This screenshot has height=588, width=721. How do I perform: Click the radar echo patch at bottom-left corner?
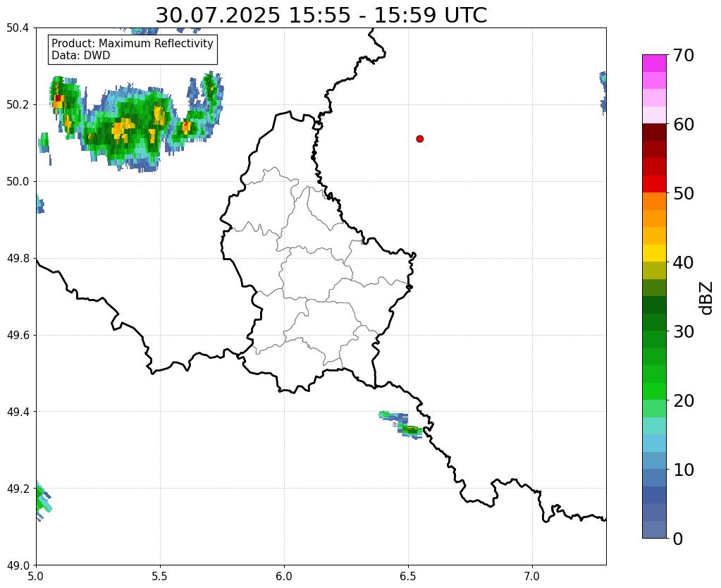click(43, 501)
